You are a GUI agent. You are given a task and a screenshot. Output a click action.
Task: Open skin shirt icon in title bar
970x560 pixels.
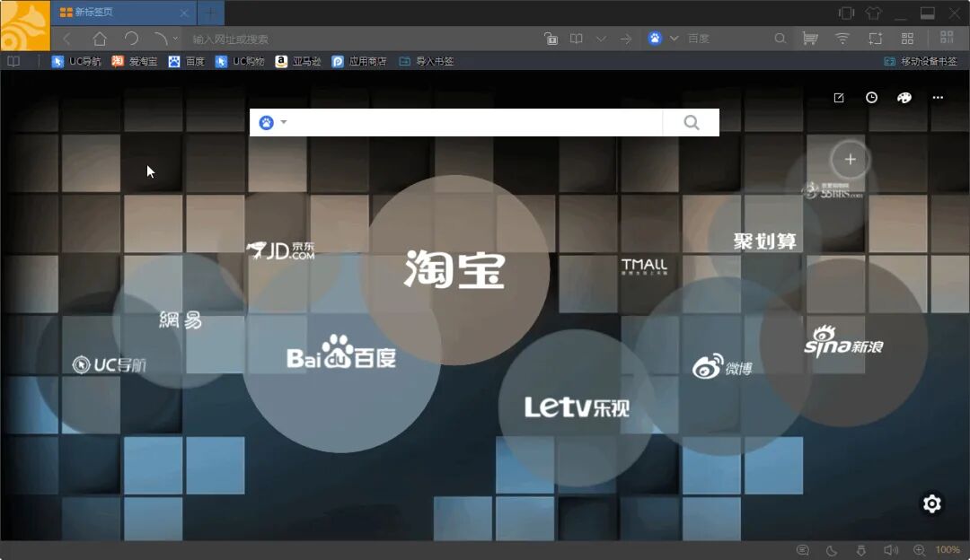873,13
